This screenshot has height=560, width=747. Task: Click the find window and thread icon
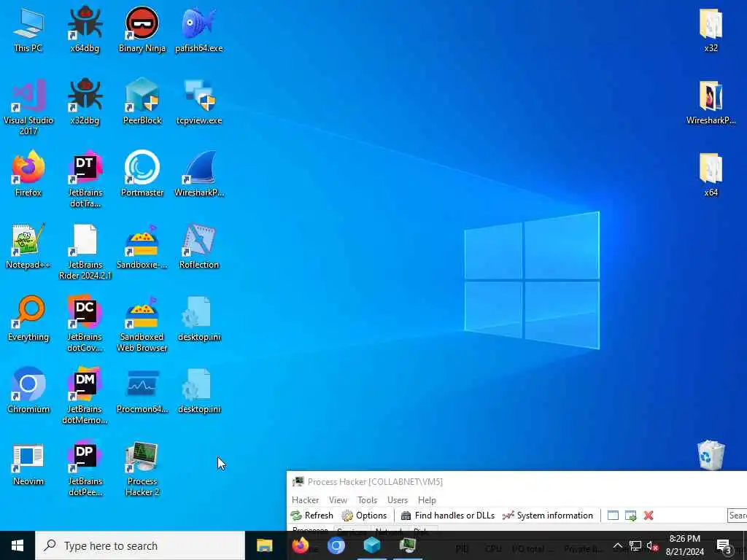tap(631, 516)
